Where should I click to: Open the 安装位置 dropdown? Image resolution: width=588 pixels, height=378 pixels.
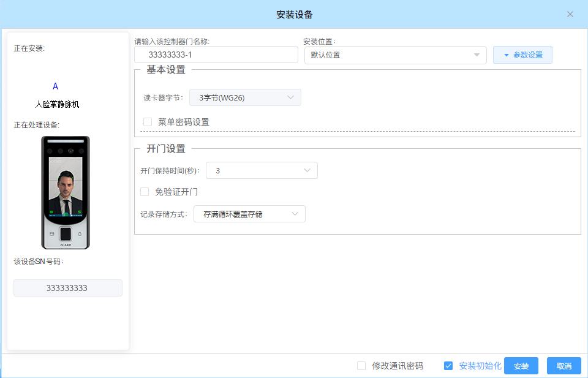(395, 55)
